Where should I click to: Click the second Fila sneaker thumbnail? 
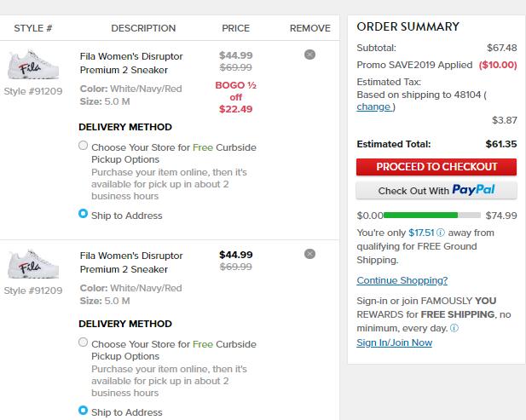pos(33,264)
